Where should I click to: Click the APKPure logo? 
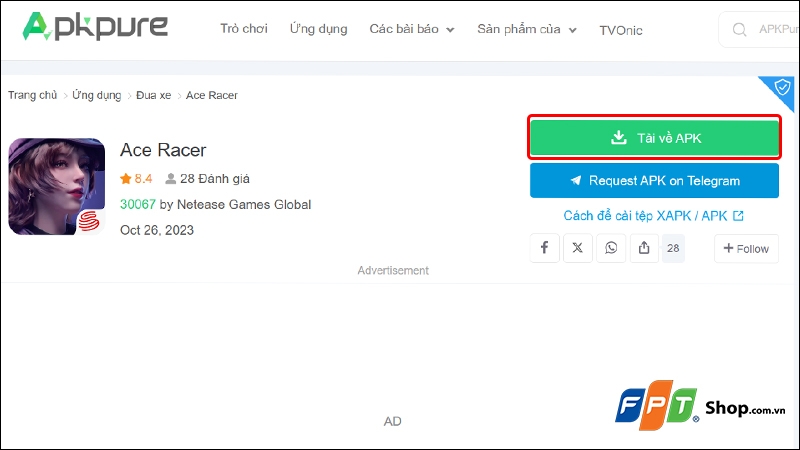point(95,26)
